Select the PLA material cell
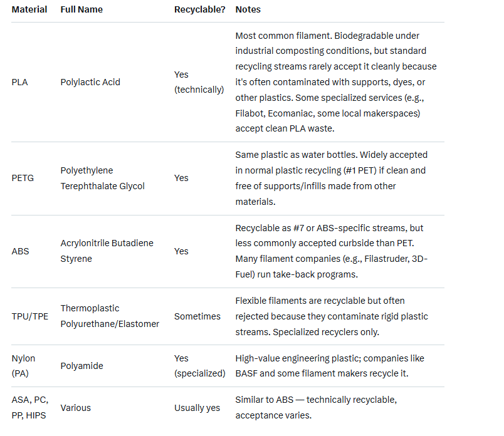The width and height of the screenshot is (504, 436). pos(20,82)
